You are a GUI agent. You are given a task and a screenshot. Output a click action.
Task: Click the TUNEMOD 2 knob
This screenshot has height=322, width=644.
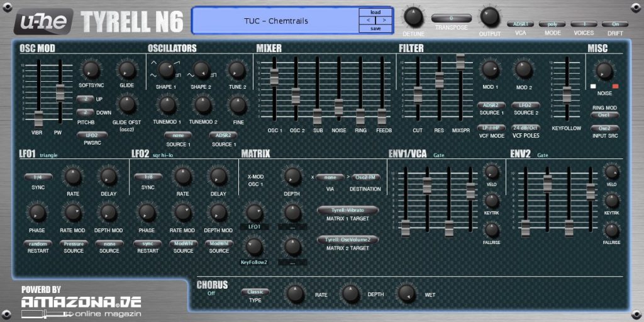(x=203, y=105)
